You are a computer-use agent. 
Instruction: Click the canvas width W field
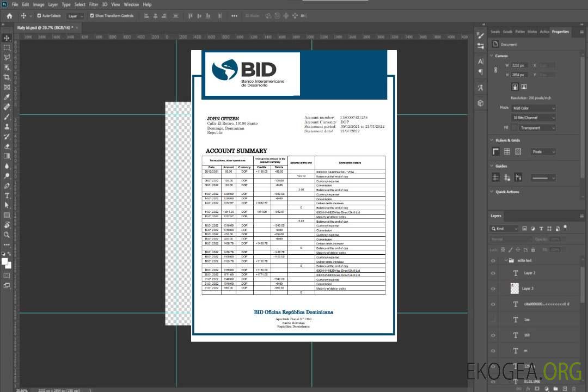520,65
